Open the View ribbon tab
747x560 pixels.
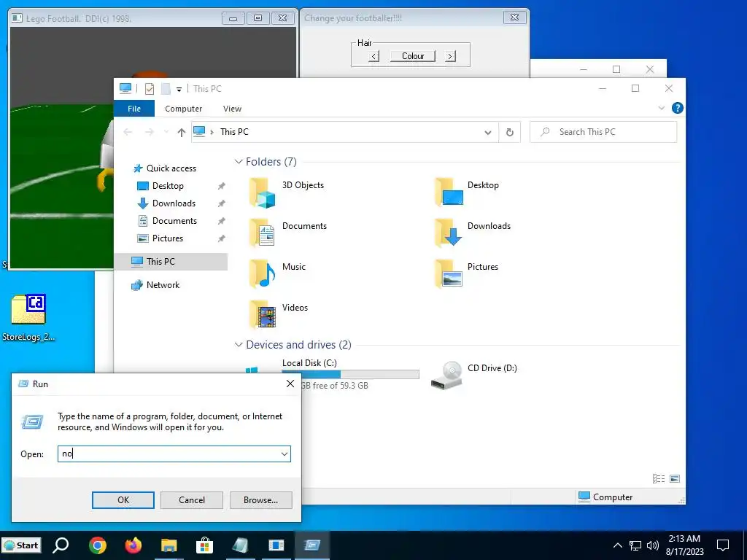click(232, 109)
